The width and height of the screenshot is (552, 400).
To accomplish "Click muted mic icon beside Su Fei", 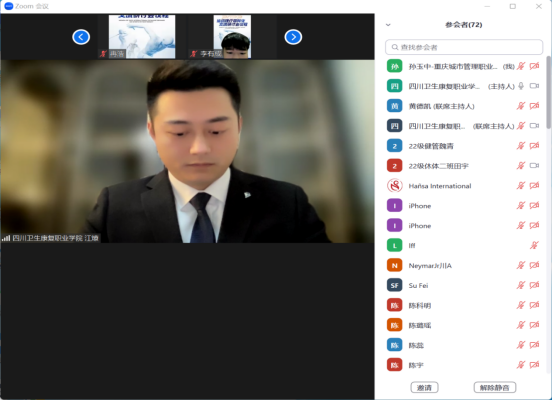I will [521, 285].
